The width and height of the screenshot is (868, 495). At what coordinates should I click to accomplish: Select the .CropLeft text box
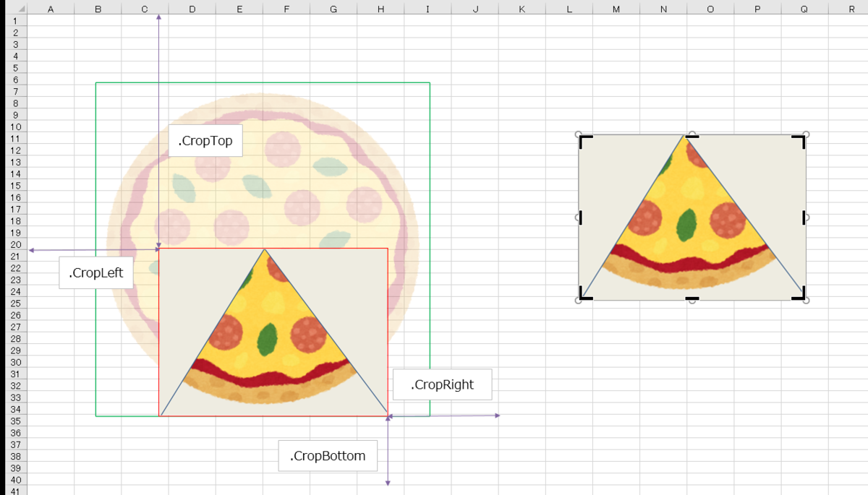click(96, 272)
